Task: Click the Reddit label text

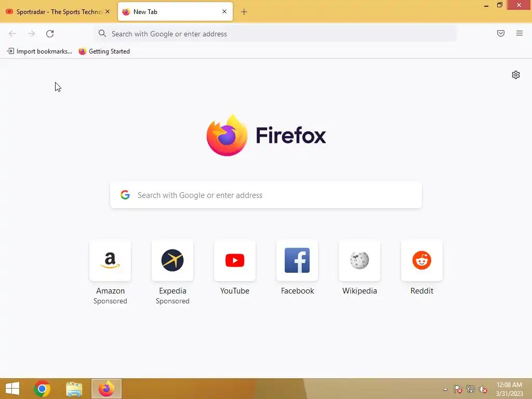Action: tap(422, 291)
